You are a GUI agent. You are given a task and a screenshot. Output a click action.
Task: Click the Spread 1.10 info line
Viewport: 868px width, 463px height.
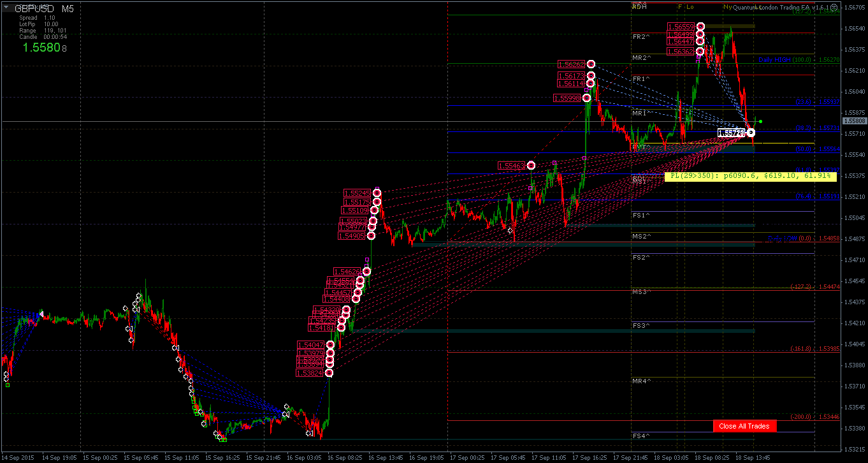coord(37,18)
